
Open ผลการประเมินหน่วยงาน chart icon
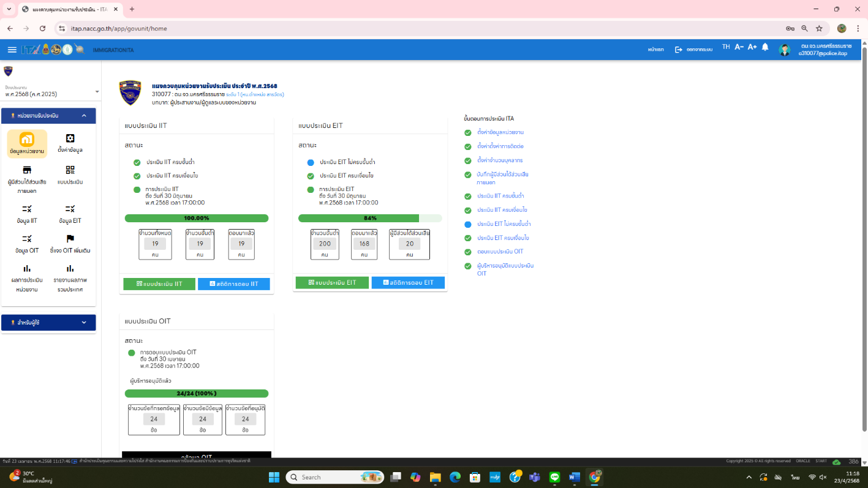point(27,269)
